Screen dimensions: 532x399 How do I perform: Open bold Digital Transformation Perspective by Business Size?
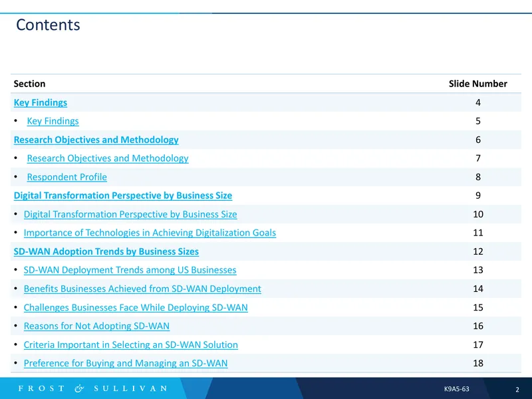[123, 196]
